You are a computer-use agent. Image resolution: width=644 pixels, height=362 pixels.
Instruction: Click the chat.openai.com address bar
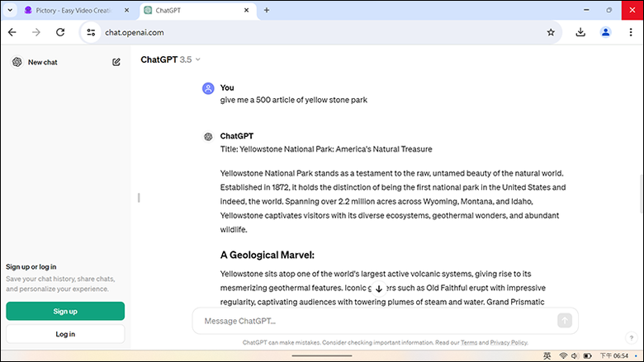(x=320, y=32)
